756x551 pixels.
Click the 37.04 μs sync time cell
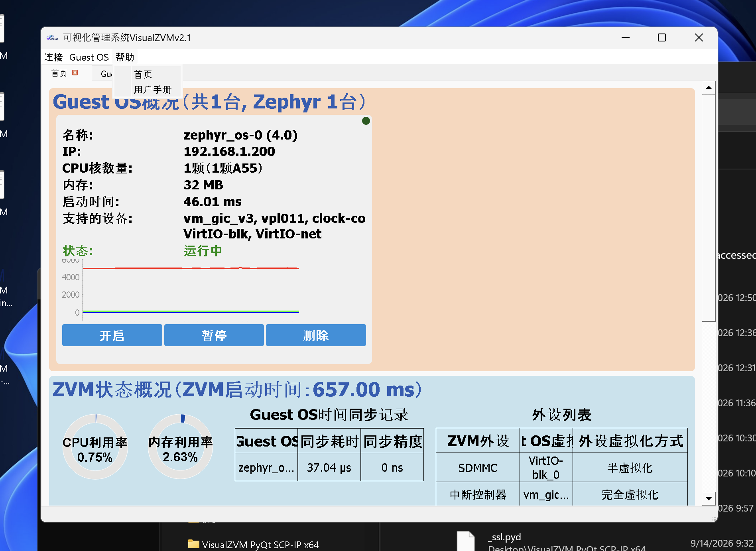pyautogui.click(x=329, y=467)
